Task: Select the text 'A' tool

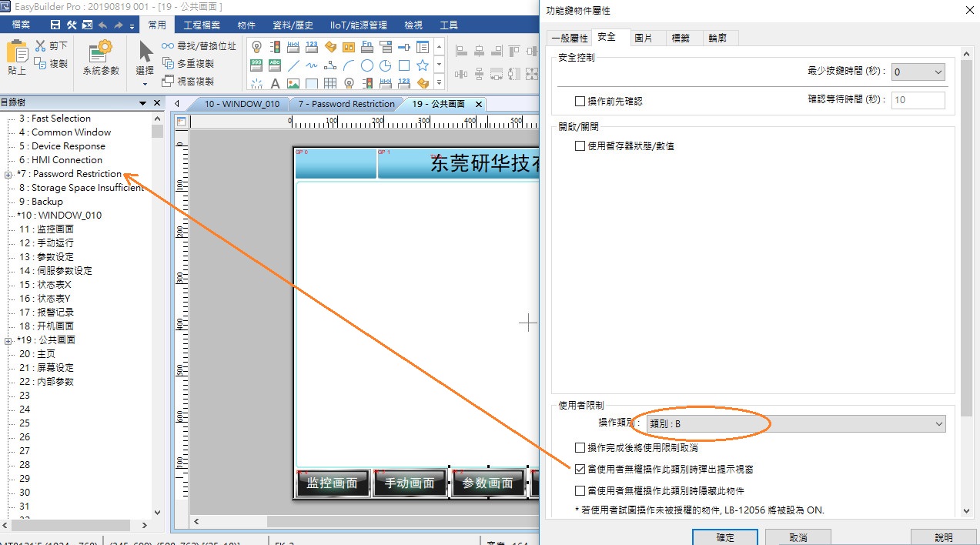Action: pos(275,83)
